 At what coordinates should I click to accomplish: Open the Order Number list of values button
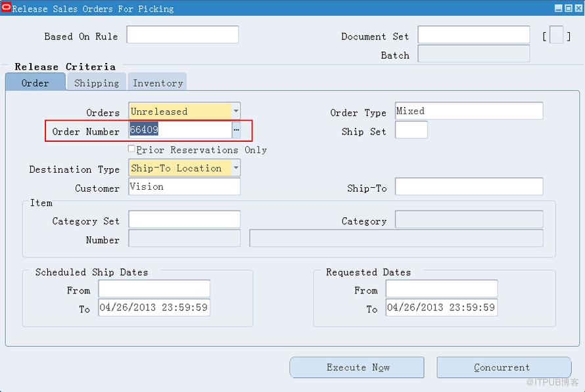[236, 130]
